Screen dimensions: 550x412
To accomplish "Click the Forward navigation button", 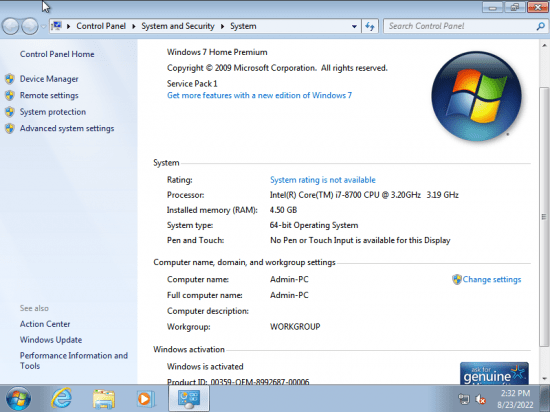I will [30, 26].
